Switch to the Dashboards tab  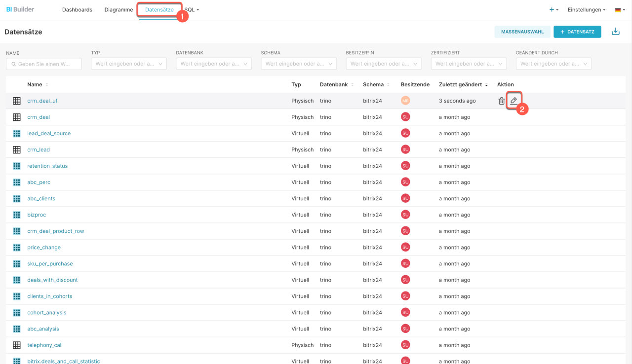click(77, 10)
